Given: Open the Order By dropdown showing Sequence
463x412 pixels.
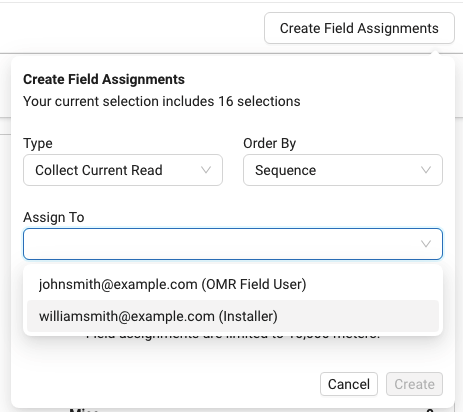Looking at the screenshot, I should point(343,170).
